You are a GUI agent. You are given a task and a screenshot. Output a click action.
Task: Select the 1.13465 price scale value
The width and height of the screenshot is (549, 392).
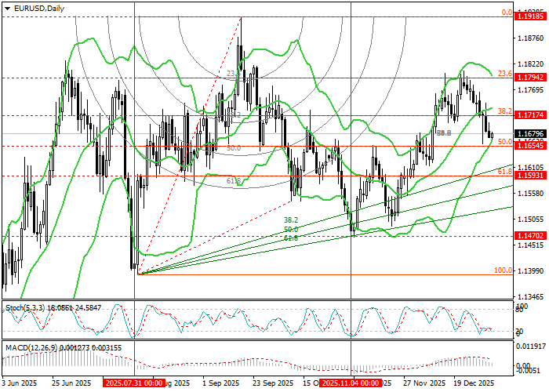tap(530, 297)
